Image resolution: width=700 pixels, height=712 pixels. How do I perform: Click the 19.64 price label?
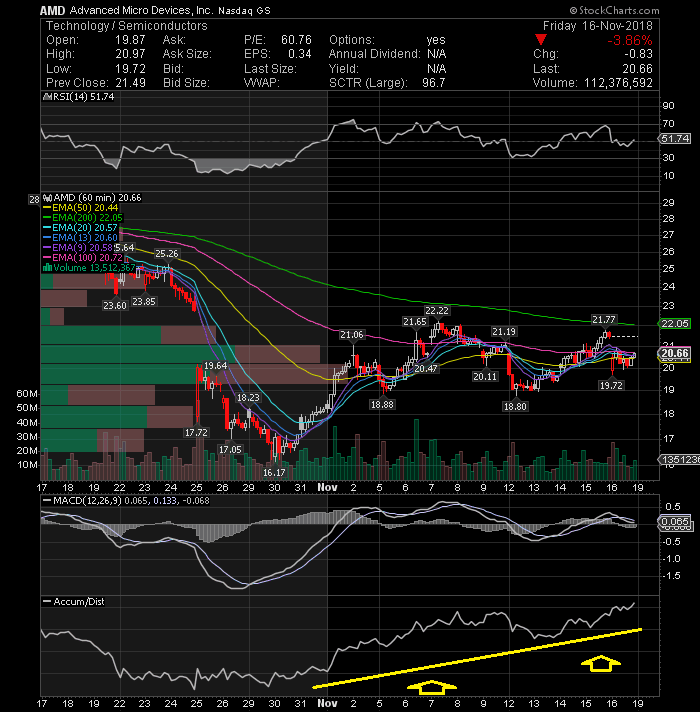(215, 366)
